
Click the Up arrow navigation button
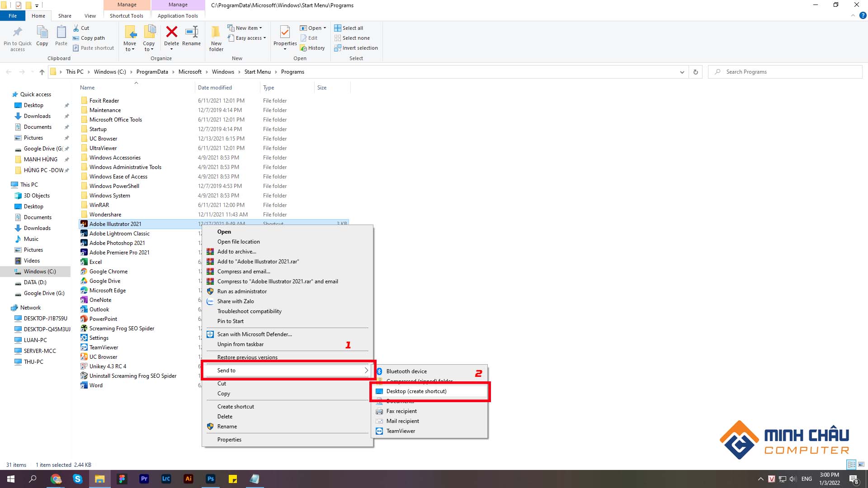point(42,72)
